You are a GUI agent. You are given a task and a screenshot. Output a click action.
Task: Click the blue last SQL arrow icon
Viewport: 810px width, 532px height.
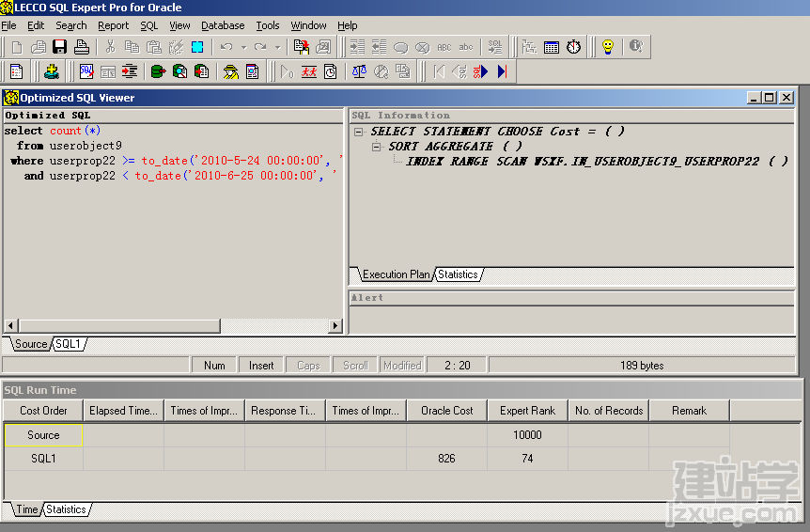502,71
